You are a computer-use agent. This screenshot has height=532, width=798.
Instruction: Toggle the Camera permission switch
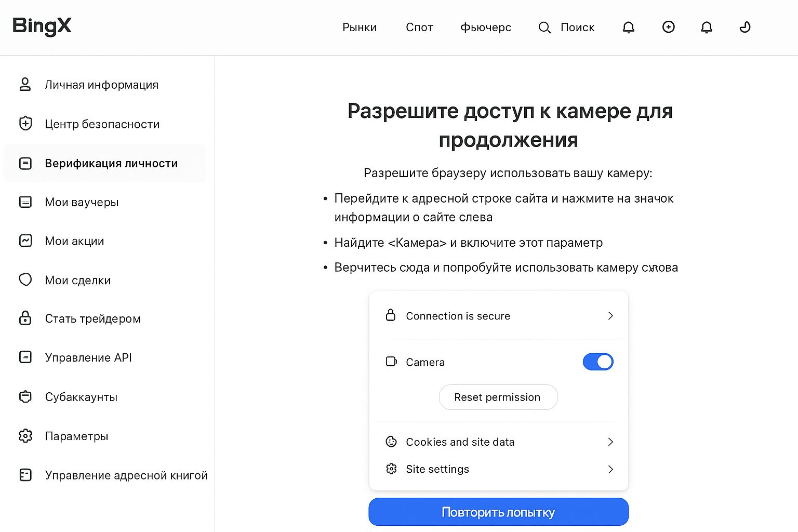[598, 362]
